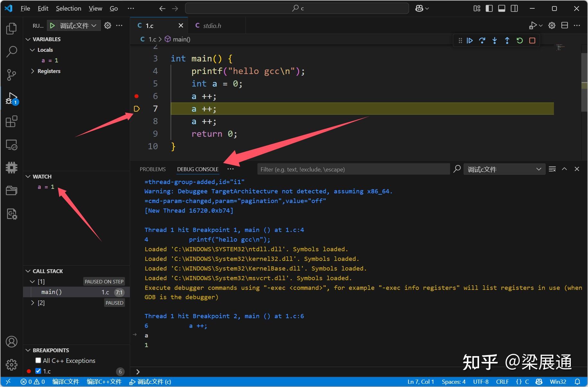Click the Debug Console filter input field

(353, 169)
